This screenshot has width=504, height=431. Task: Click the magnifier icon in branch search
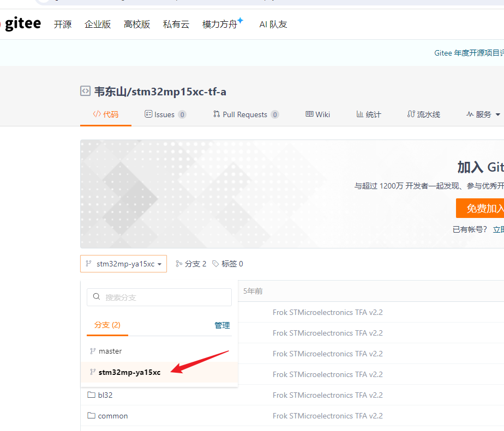[97, 297]
